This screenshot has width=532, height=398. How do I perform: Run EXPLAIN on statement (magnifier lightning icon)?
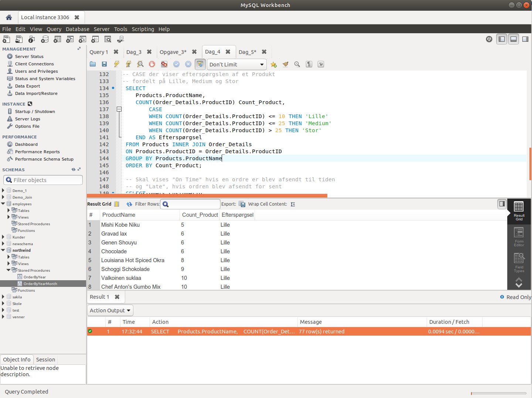[x=140, y=64]
